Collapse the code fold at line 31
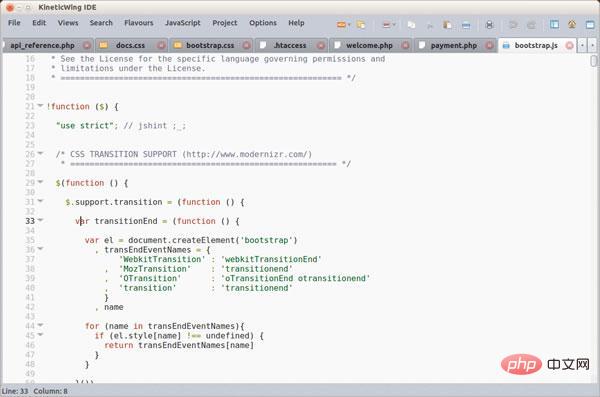 click(40, 201)
